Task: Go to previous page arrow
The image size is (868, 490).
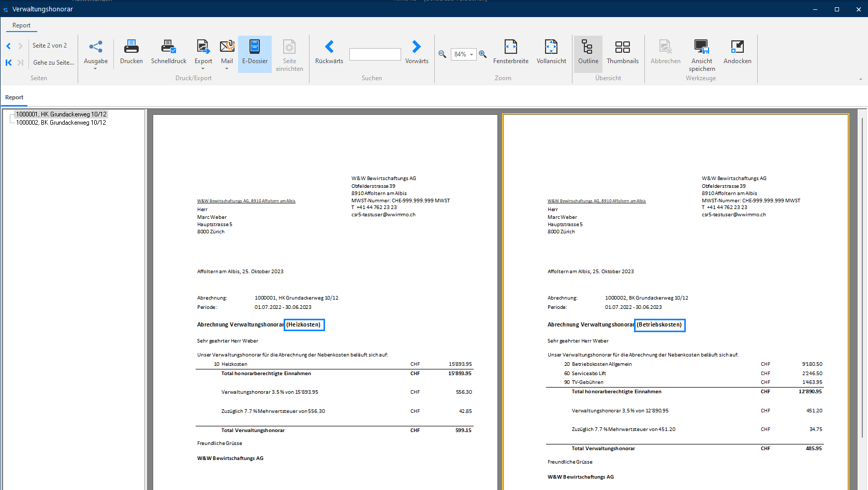Action: click(x=8, y=46)
